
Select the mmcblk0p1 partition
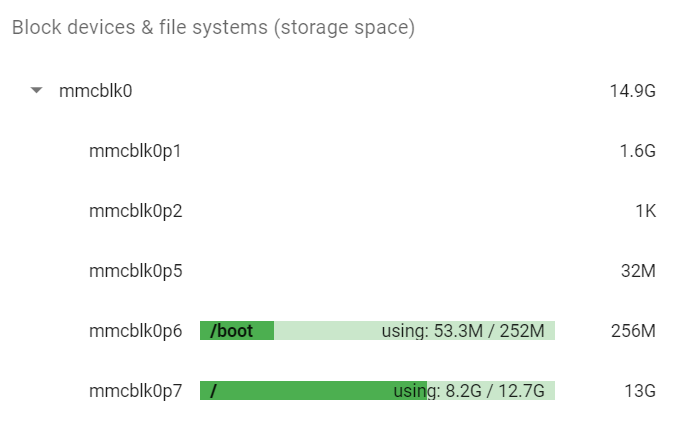click(135, 151)
